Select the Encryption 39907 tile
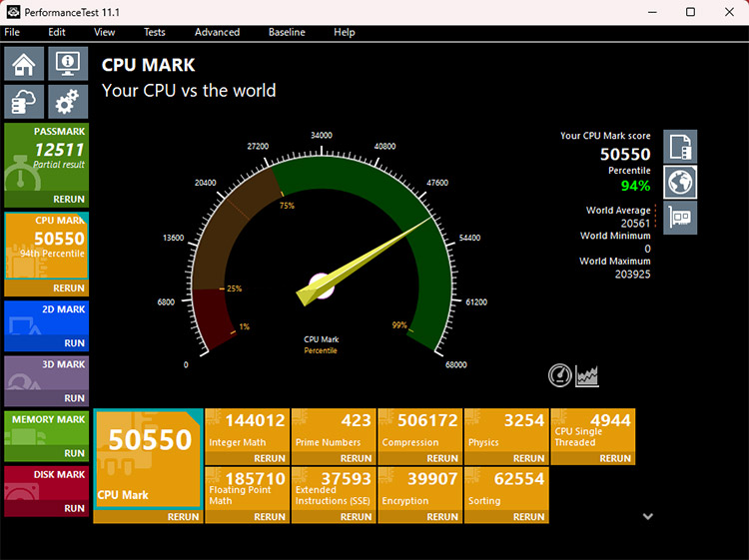 pyautogui.click(x=419, y=488)
